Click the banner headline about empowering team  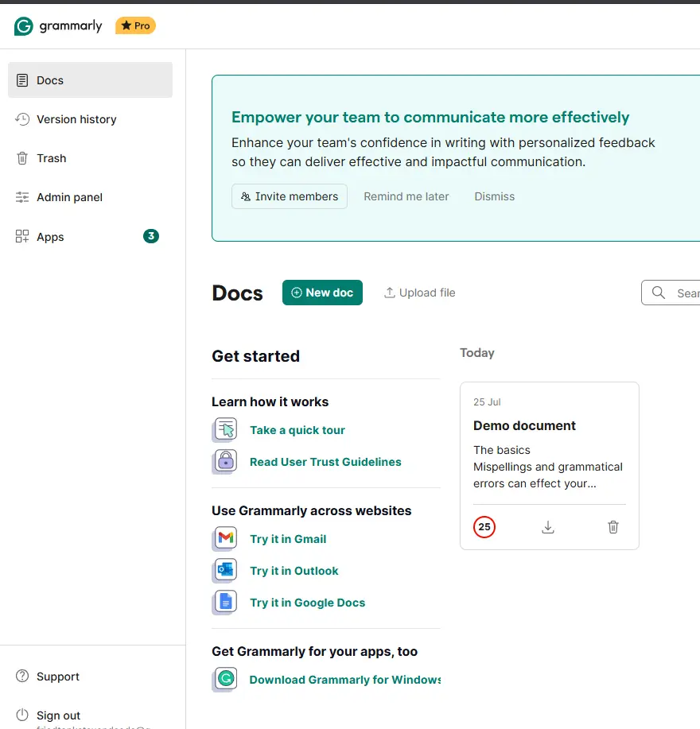[430, 117]
